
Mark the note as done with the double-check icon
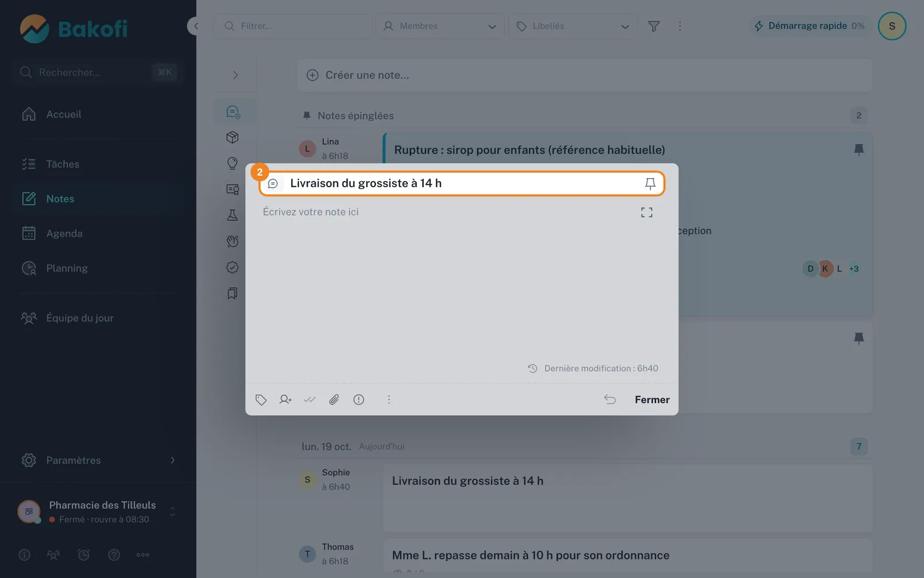coord(310,399)
